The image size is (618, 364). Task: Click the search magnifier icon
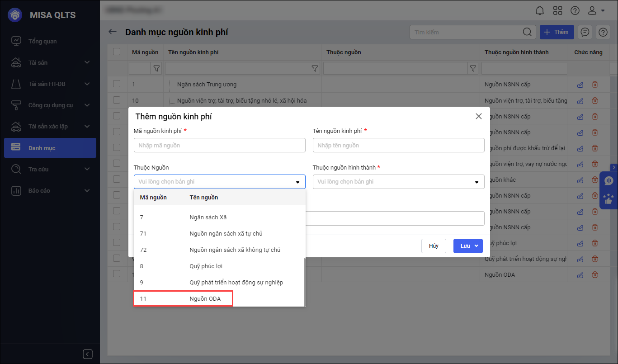click(x=527, y=32)
